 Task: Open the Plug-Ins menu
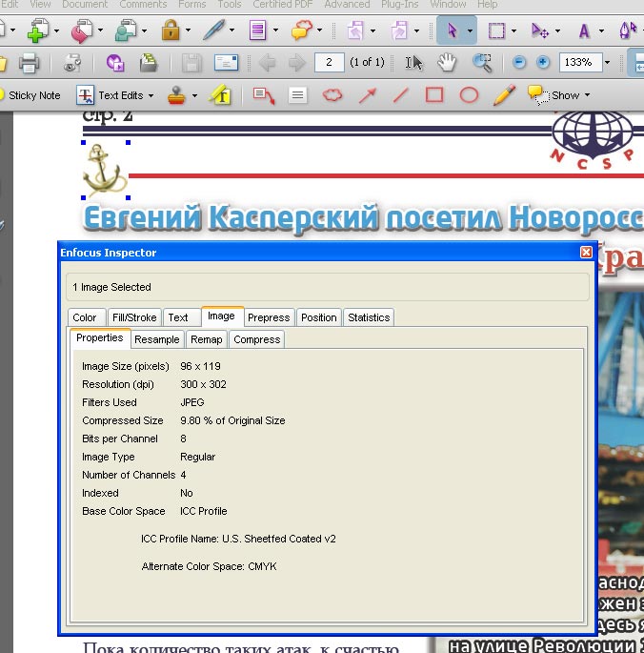click(x=399, y=4)
